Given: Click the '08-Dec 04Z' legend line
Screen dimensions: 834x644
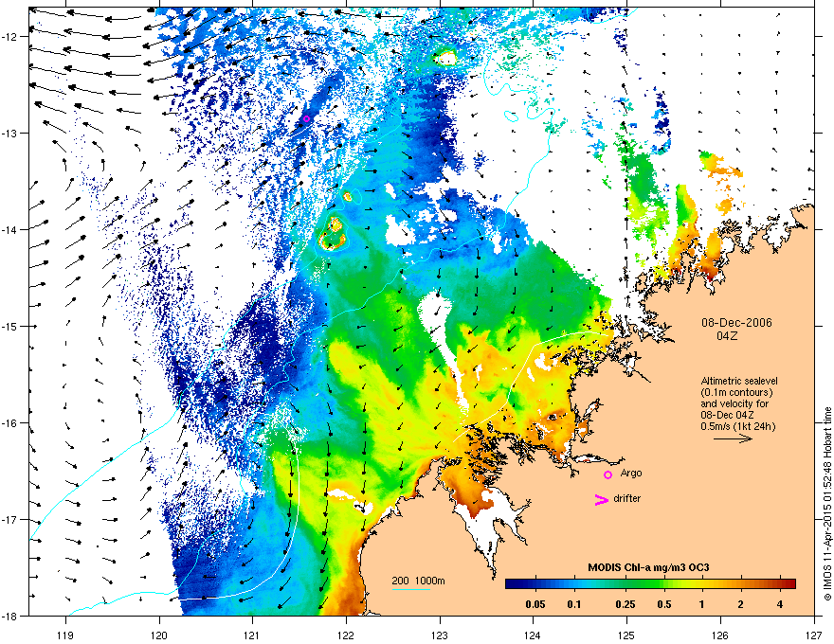Looking at the screenshot, I should point(727,415).
